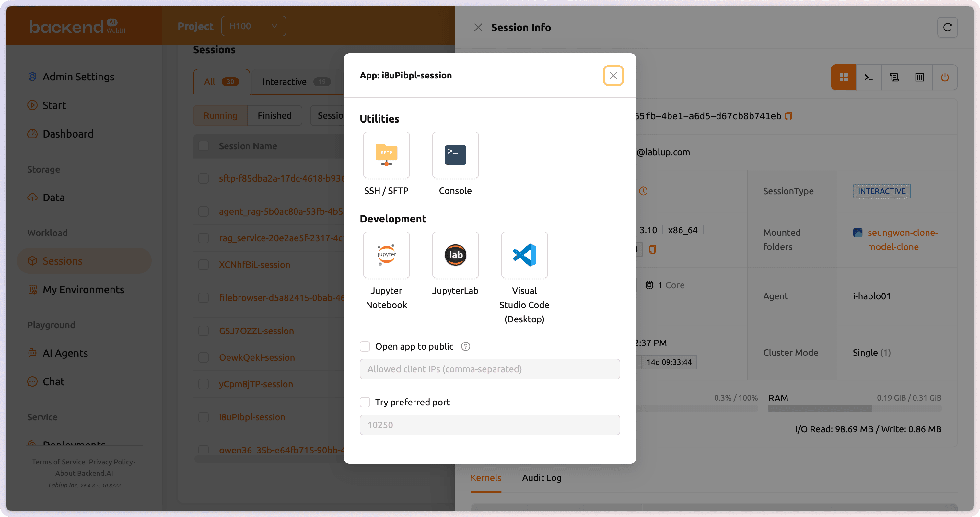Image resolution: width=980 pixels, height=517 pixels.
Task: Show the Open app to public help tooltip
Action: 465,346
